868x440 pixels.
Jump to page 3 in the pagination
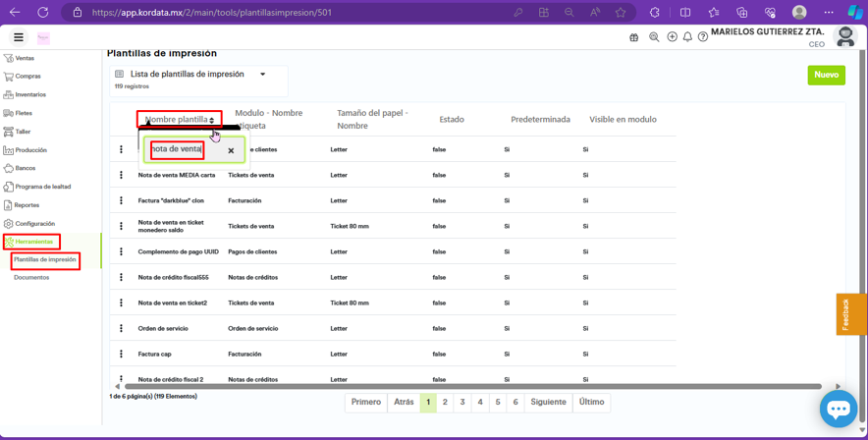tap(462, 402)
